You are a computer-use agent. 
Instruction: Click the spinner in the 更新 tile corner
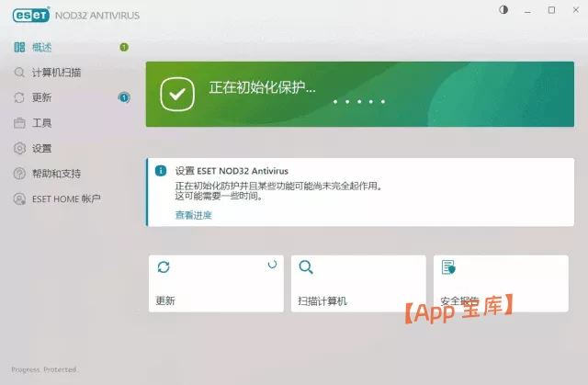(x=272, y=265)
